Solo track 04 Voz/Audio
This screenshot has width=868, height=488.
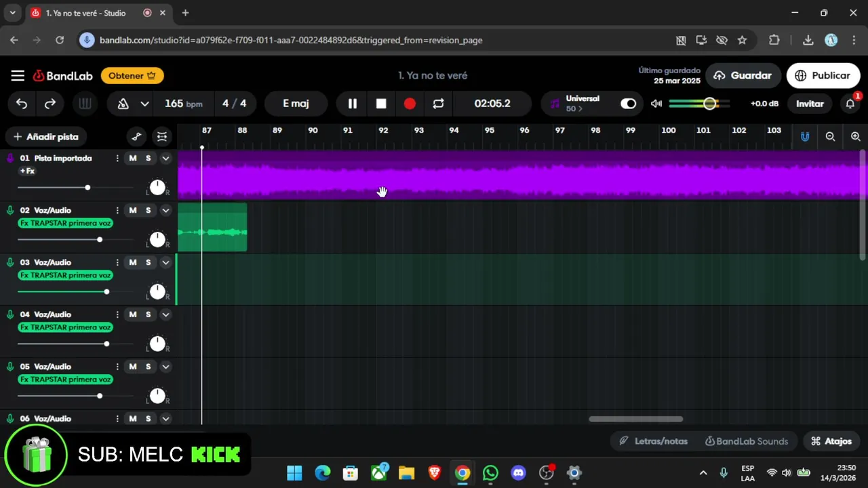(148, 314)
